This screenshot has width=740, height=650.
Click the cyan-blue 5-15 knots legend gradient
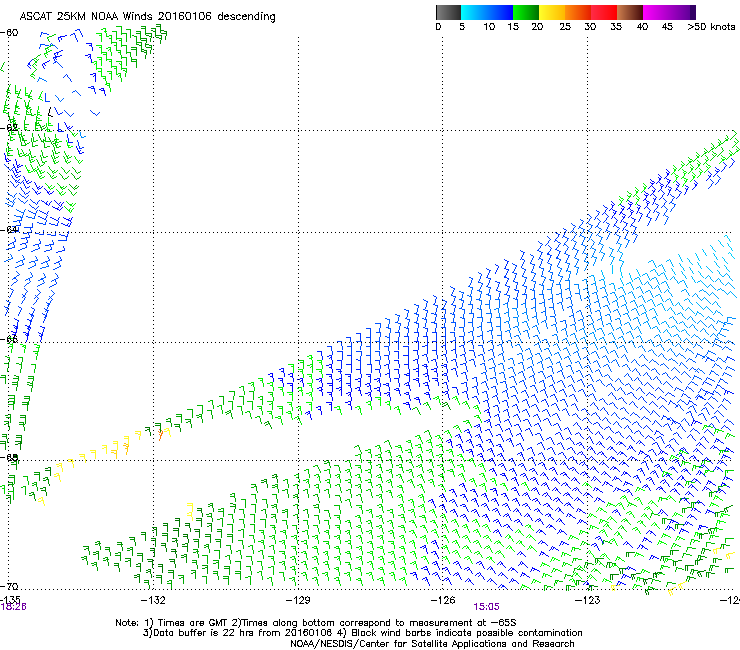click(x=487, y=12)
